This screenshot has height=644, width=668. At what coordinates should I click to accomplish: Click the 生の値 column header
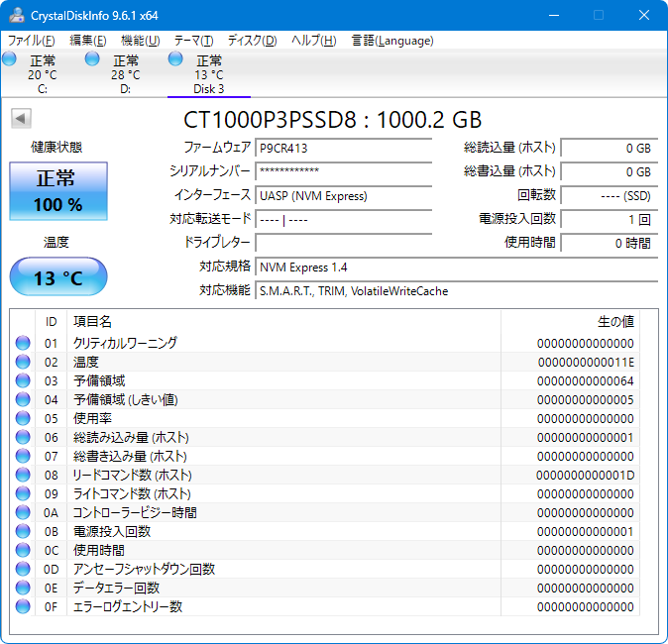[x=614, y=321]
